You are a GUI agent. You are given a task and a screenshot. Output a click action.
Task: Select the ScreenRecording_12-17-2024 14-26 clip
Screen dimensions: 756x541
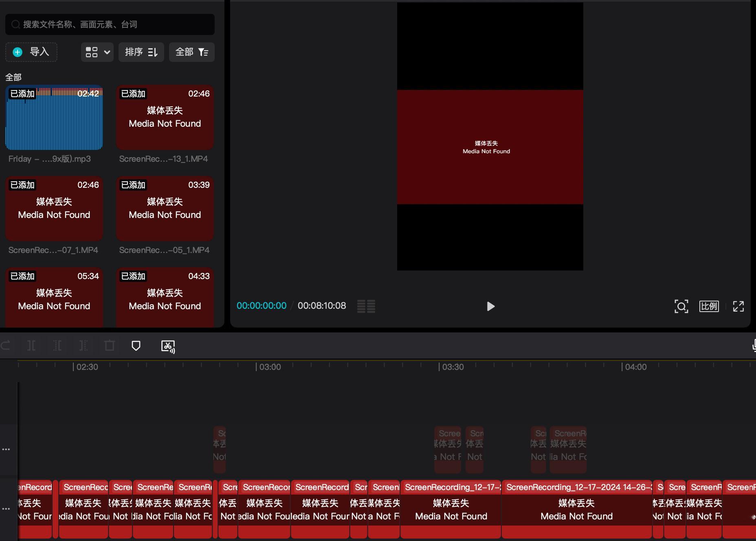coord(577,510)
